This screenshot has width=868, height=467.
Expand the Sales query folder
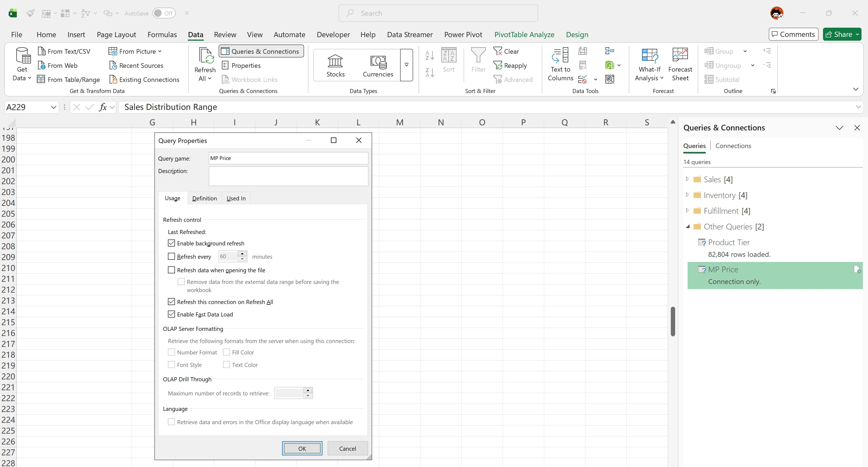[687, 179]
